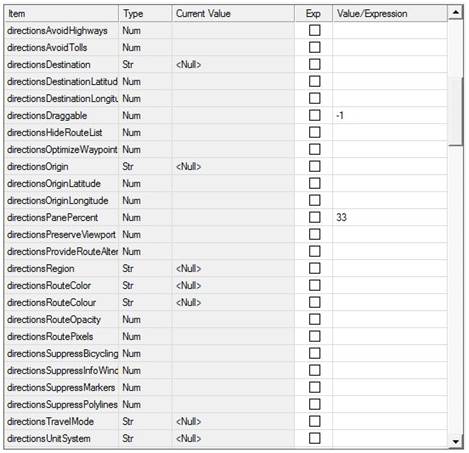469x453 pixels.
Task: Click the vertical scrollbar thumb
Action: [x=455, y=111]
